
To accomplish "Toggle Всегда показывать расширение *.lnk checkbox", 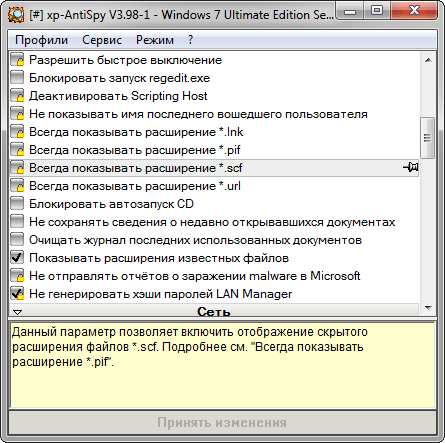I will coord(17,131).
